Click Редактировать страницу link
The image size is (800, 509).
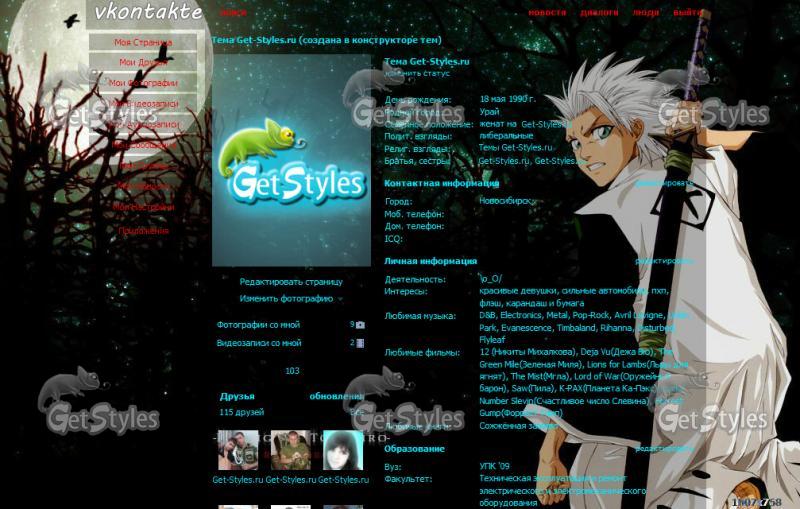[x=290, y=282]
